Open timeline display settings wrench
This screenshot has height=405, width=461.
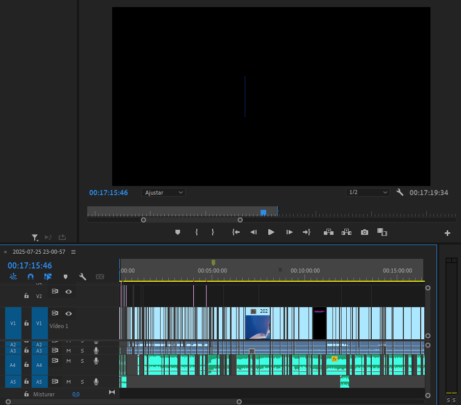[x=82, y=277]
